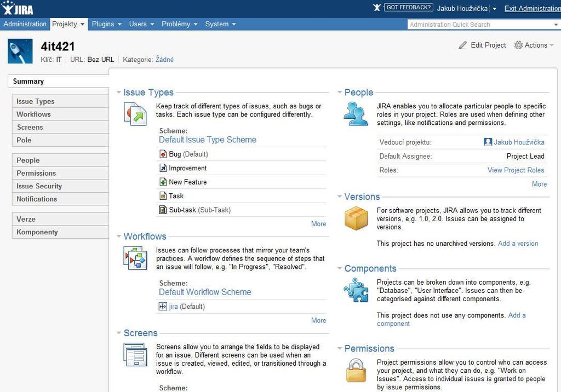This screenshot has height=392, width=561.
Task: Click the Edit Project button
Action: click(482, 45)
